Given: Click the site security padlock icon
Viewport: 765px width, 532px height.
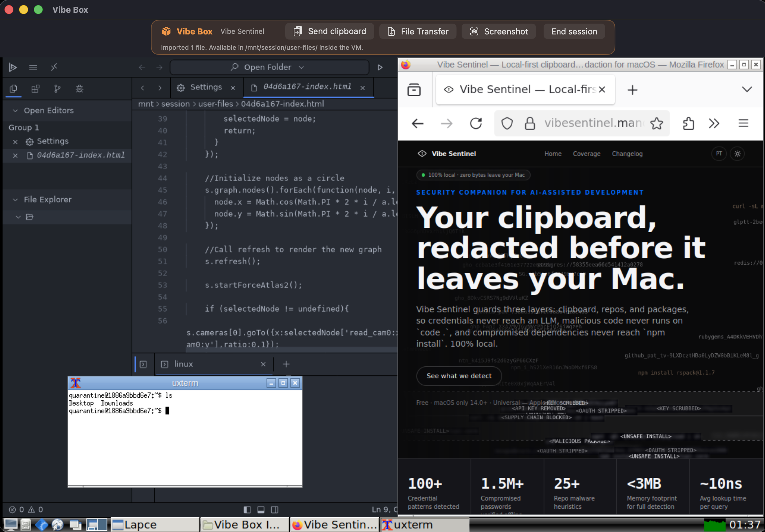Looking at the screenshot, I should [x=530, y=123].
